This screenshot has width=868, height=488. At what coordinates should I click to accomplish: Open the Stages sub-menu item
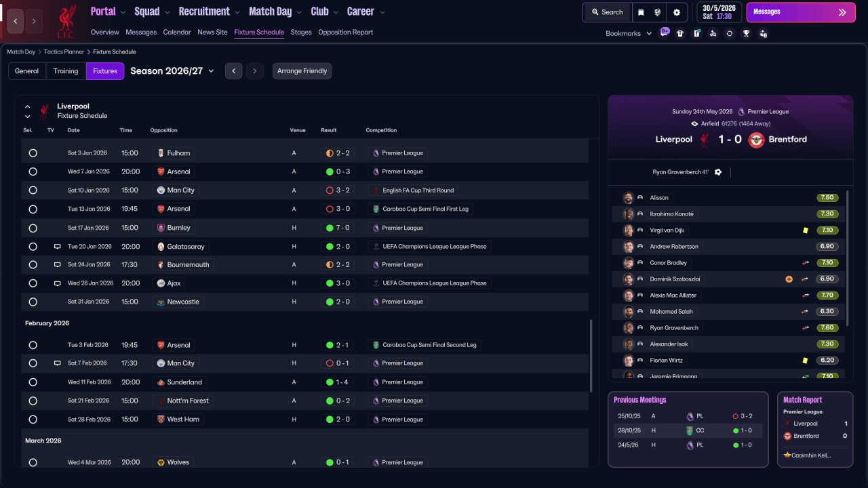coord(301,33)
